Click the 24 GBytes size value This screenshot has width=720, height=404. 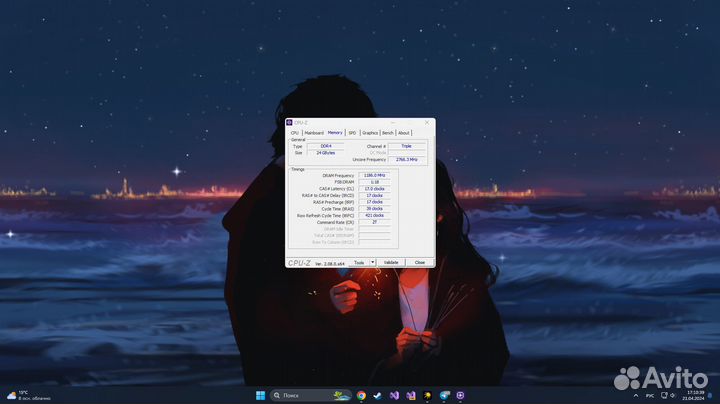pos(326,152)
